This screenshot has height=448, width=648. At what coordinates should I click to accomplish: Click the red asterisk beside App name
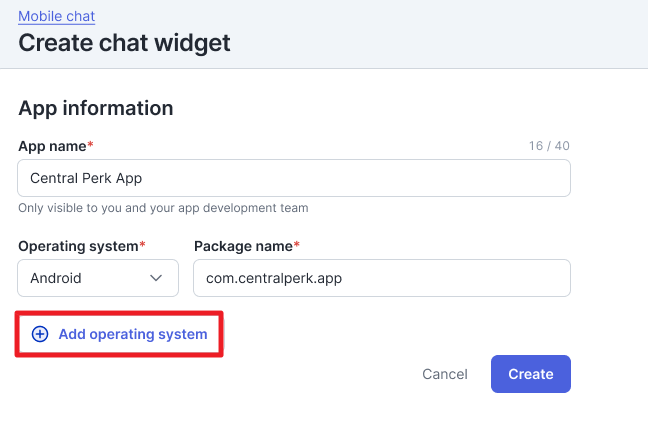pos(91,146)
